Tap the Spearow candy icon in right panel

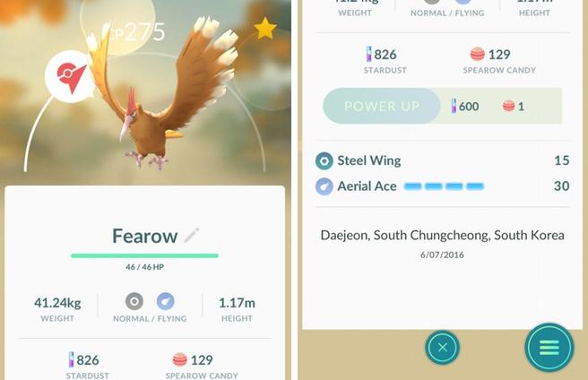478,54
